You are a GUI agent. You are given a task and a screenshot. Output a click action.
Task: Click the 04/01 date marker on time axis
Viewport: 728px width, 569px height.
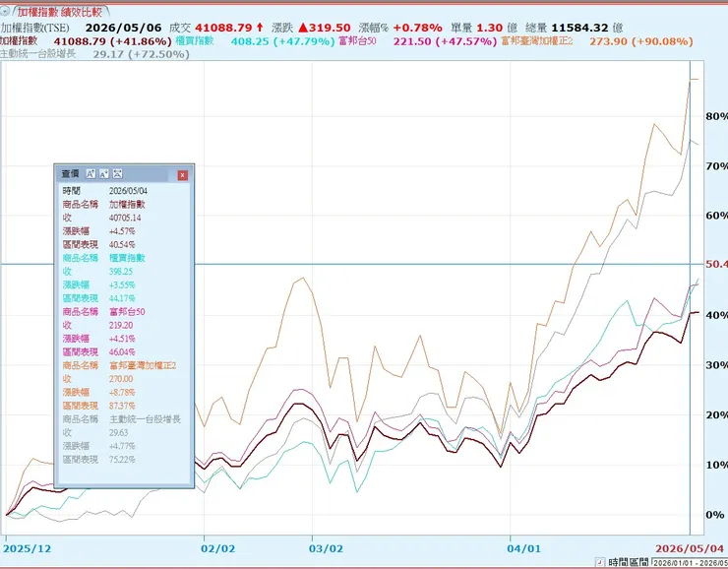(x=524, y=548)
